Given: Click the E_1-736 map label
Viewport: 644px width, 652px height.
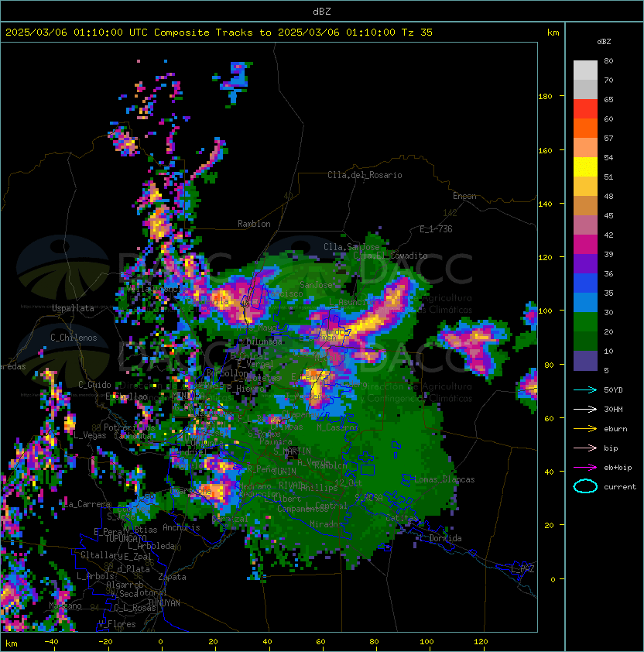Looking at the screenshot, I should pyautogui.click(x=436, y=229).
